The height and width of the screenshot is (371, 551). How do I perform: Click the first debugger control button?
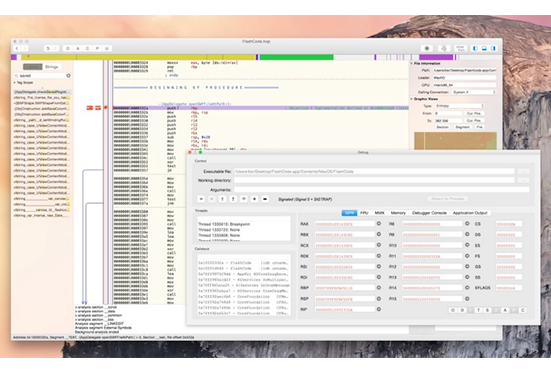201,199
